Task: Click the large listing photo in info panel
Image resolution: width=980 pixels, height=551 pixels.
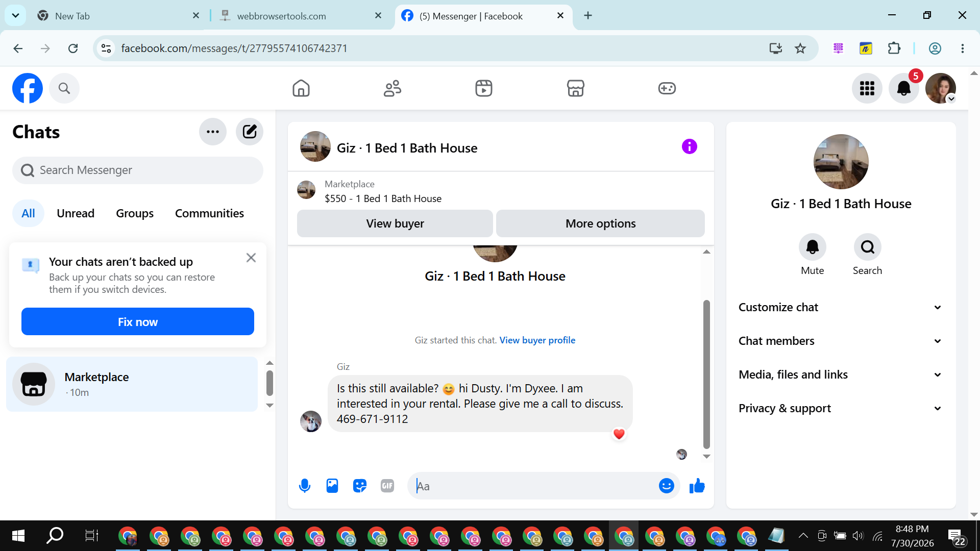Action: pyautogui.click(x=841, y=162)
